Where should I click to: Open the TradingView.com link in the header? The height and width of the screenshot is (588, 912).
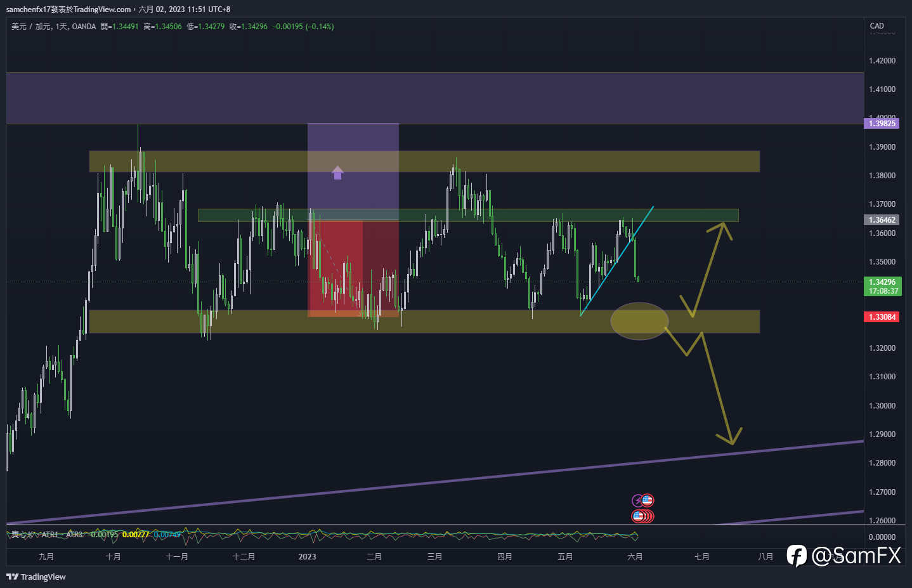[x=102, y=10]
